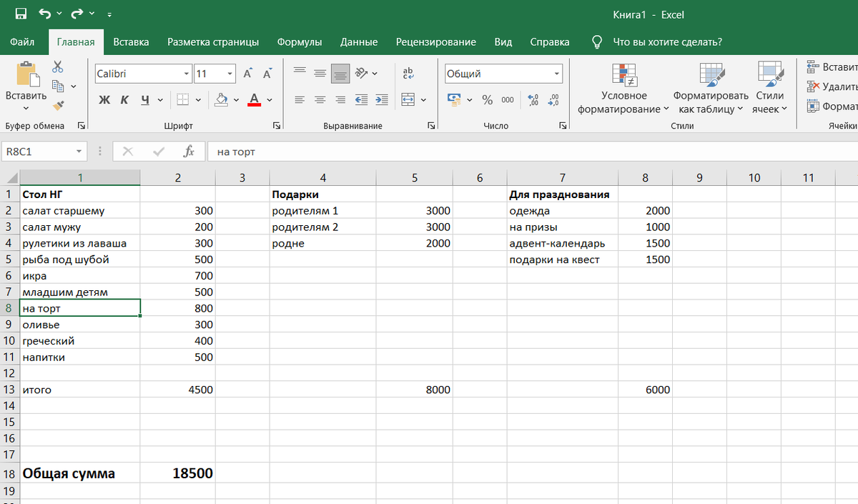858x504 pixels.
Task: Click the accounting currency format icon
Action: pyautogui.click(x=454, y=99)
